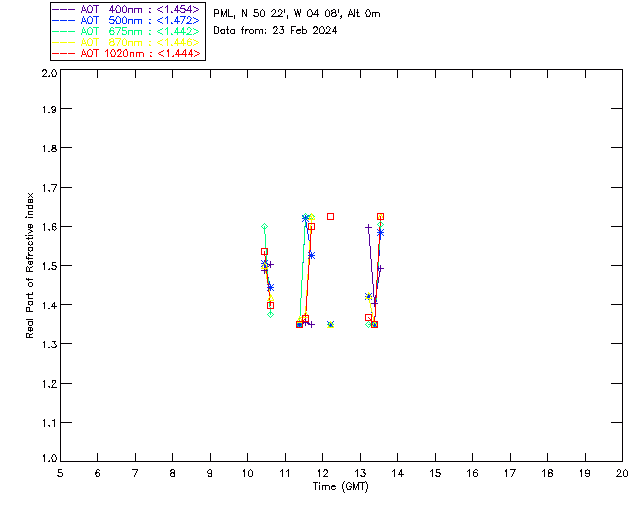The width and height of the screenshot is (640, 512).
Task: Click the green dashed line sample for 675nm
Action: tap(64, 31)
